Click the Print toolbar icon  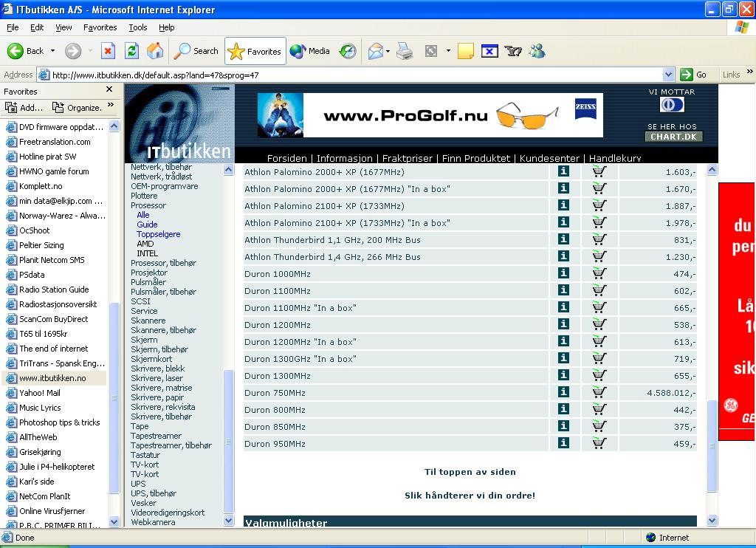coord(405,51)
